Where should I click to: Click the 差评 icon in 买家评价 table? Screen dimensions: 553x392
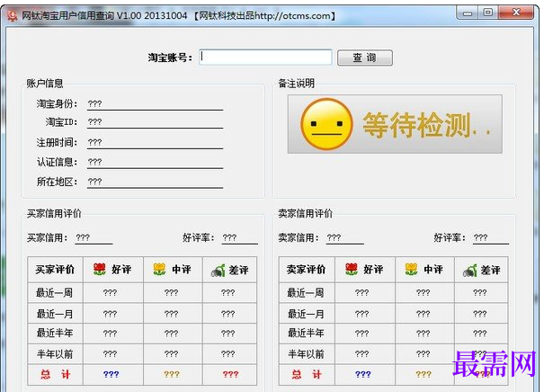point(218,271)
